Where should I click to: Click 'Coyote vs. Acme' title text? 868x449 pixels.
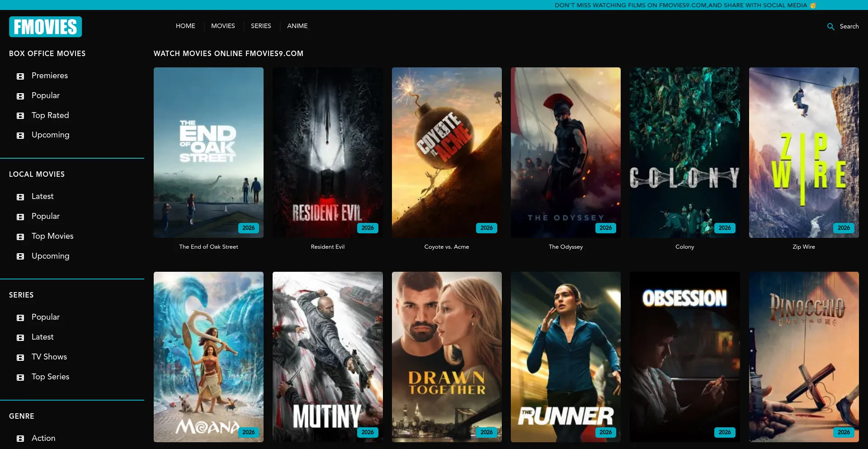point(447,247)
